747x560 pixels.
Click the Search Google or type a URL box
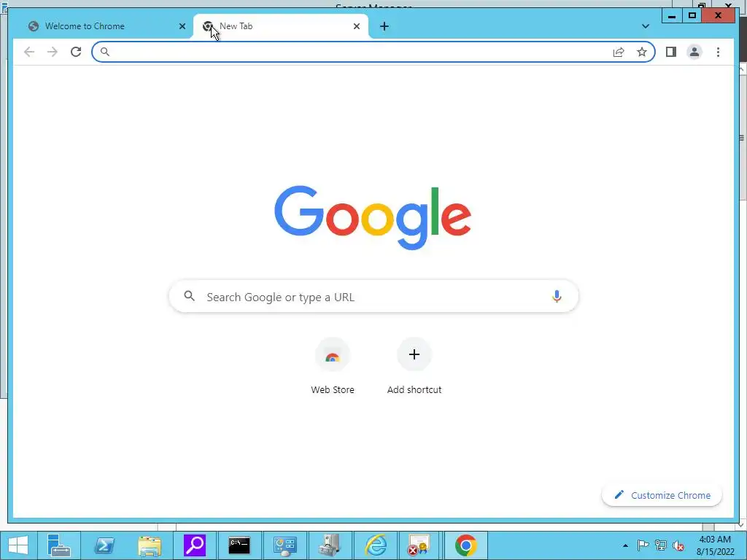click(373, 297)
